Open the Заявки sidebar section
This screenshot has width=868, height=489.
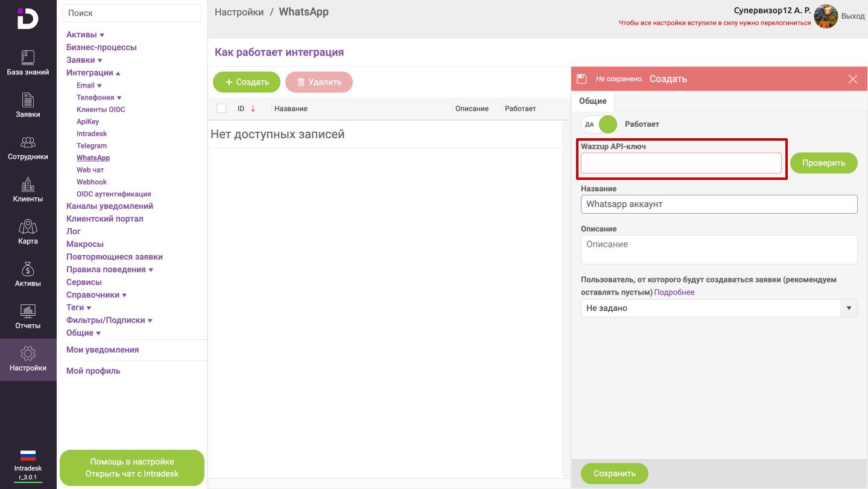[x=28, y=106]
